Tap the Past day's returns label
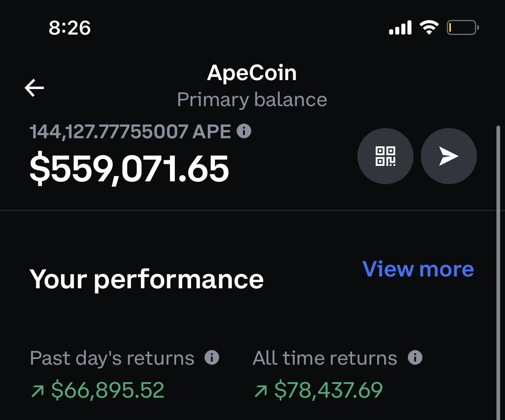 [112, 359]
